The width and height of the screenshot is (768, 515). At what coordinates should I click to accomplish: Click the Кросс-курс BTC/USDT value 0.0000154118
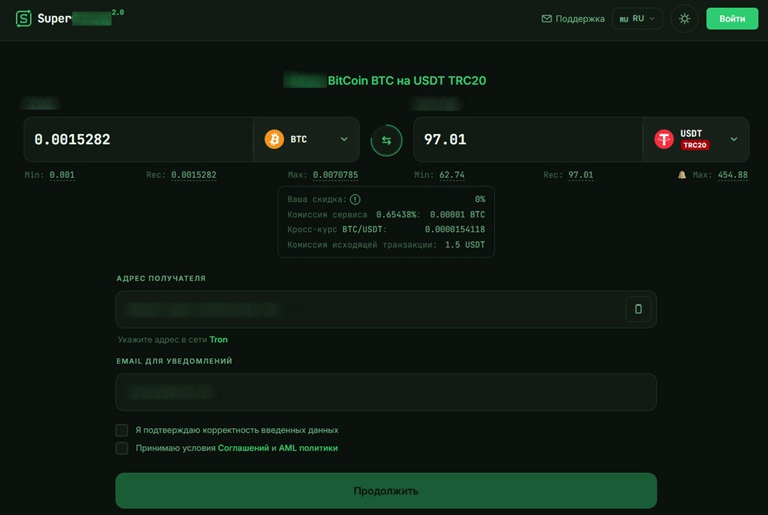click(455, 229)
